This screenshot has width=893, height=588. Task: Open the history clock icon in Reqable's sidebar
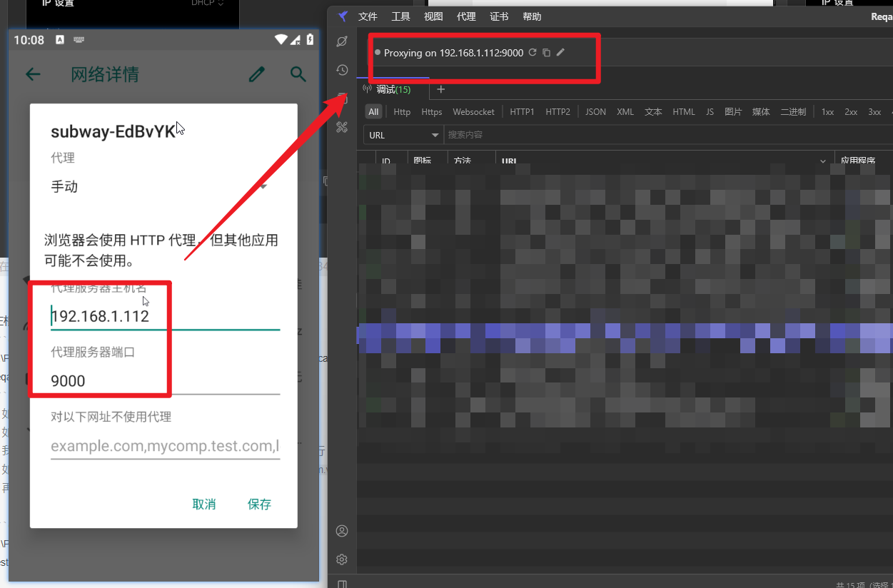pyautogui.click(x=342, y=70)
